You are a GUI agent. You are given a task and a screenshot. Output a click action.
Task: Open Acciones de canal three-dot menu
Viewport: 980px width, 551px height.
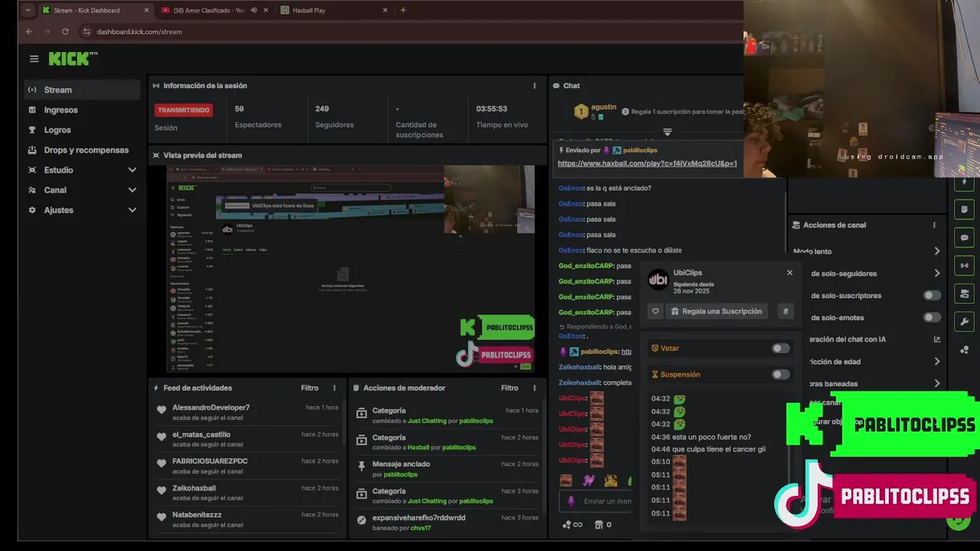pyautogui.click(x=934, y=225)
